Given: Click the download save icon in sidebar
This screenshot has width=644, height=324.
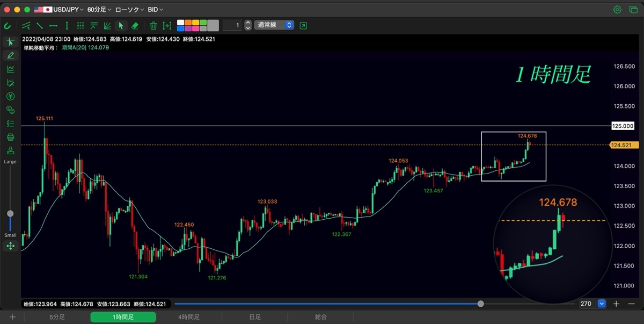Looking at the screenshot, I should (10, 150).
